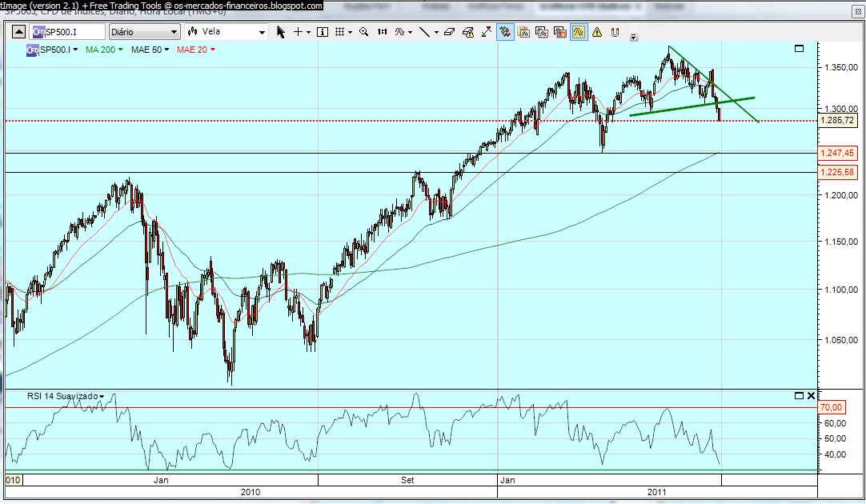Image resolution: width=866 pixels, height=504 pixels.
Task: Click the Set month label on timeline
Action: click(407, 480)
